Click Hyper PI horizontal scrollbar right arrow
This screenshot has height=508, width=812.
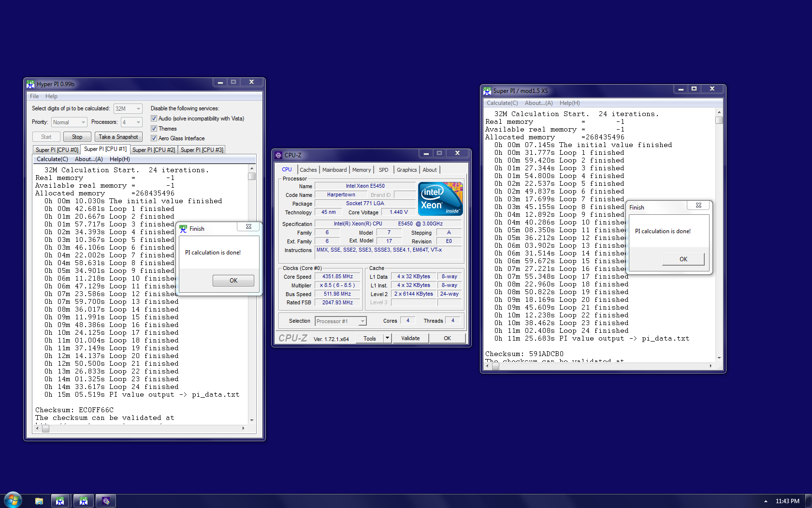tap(243, 428)
